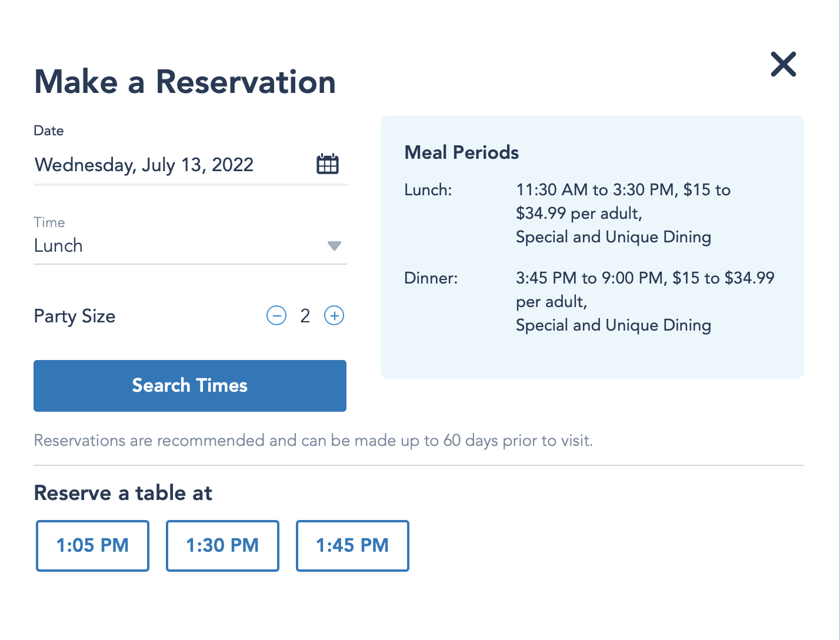The image size is (840, 640).
Task: Increase party size with plus icon
Action: tap(334, 316)
